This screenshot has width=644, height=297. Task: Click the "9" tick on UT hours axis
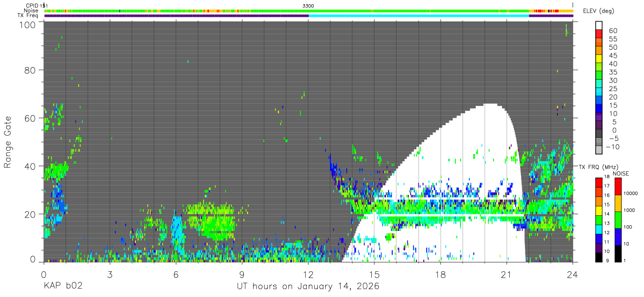click(x=242, y=274)
